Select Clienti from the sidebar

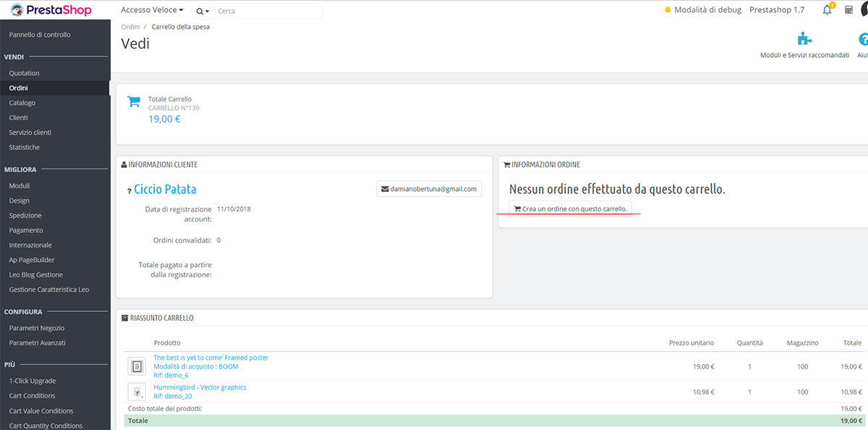tap(19, 117)
